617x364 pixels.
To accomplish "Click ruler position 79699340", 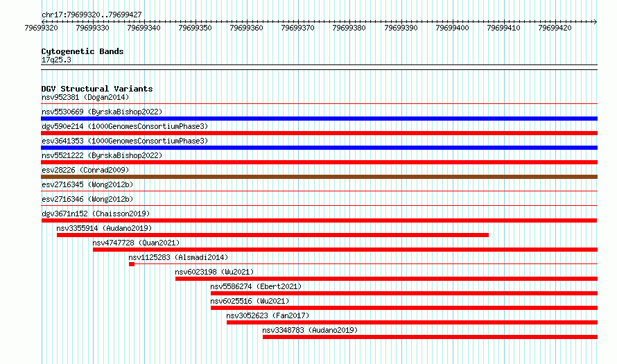I will pos(144,28).
